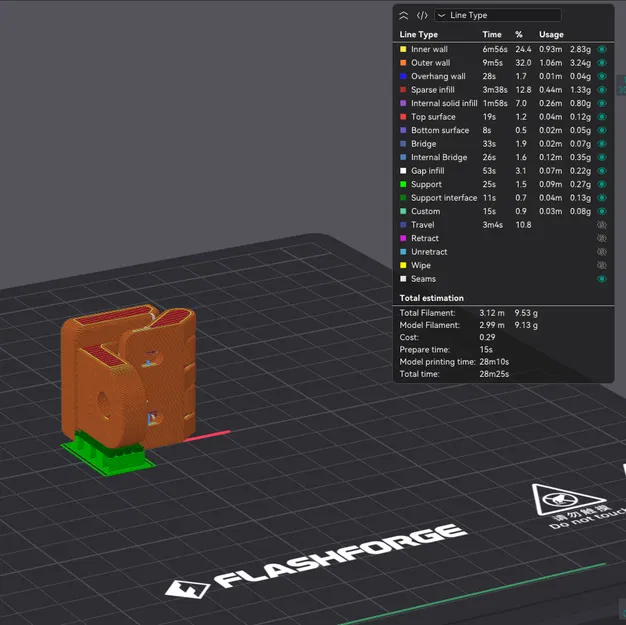Click the Line Type column header
This screenshot has width=626, height=625.
[418, 35]
